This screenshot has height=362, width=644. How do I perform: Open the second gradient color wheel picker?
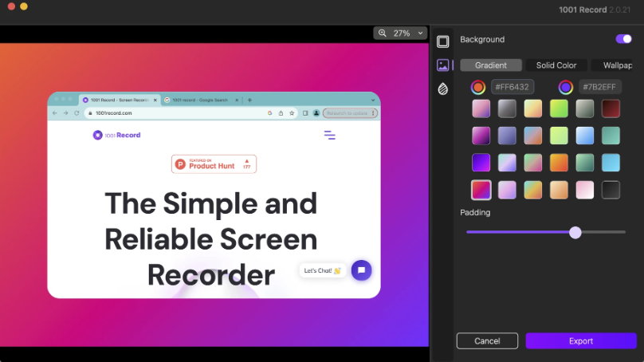[566, 87]
